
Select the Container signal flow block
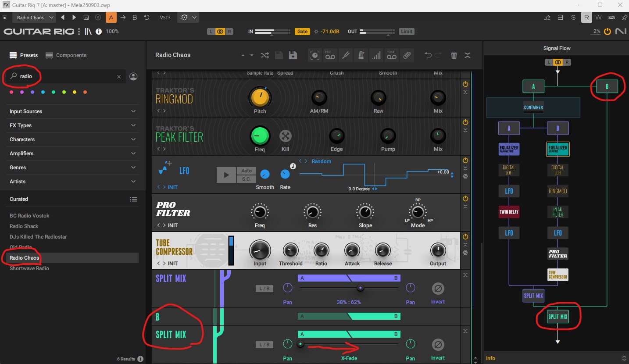coord(533,107)
